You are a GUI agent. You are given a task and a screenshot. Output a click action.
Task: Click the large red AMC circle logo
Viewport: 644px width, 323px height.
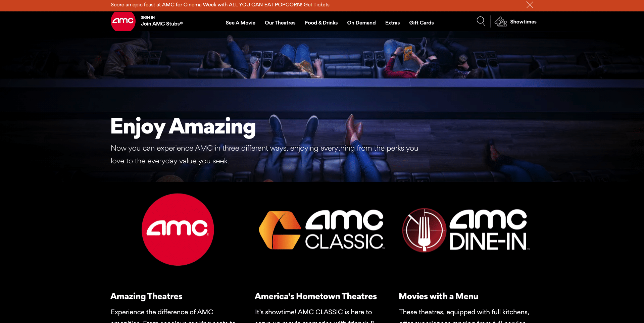[x=178, y=229]
